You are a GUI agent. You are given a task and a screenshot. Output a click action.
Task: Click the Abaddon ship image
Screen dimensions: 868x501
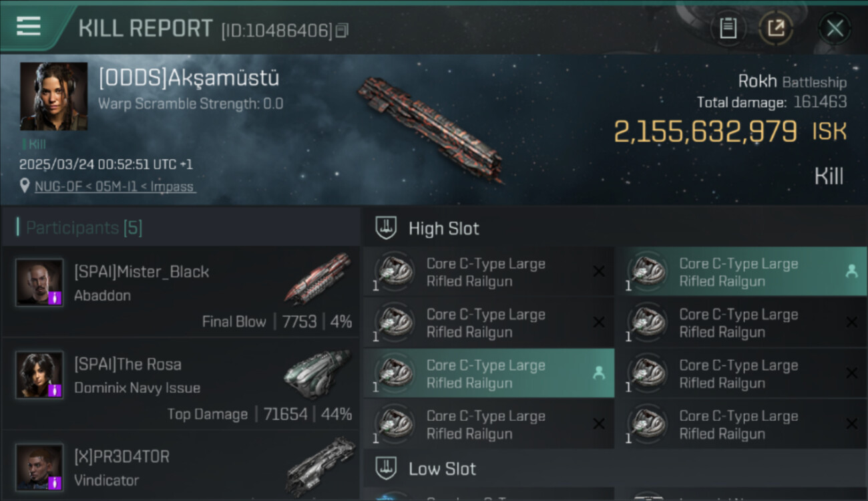click(x=318, y=278)
